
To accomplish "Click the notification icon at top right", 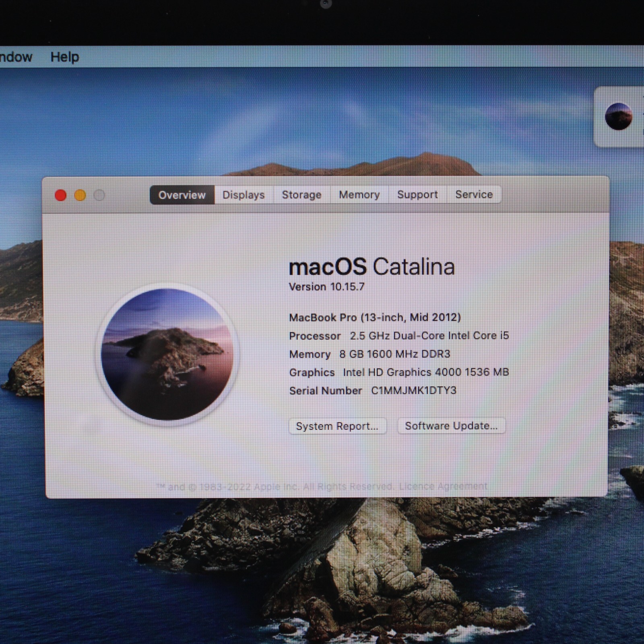I will click(x=619, y=117).
